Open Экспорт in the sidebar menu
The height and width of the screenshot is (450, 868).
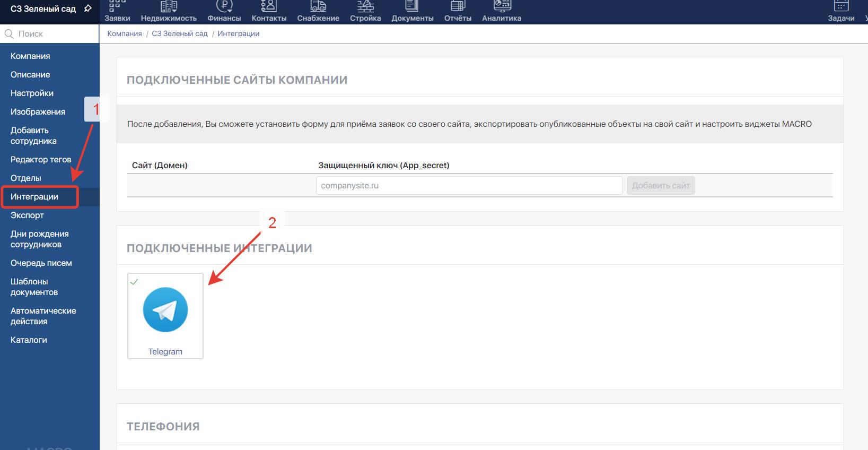pos(27,215)
